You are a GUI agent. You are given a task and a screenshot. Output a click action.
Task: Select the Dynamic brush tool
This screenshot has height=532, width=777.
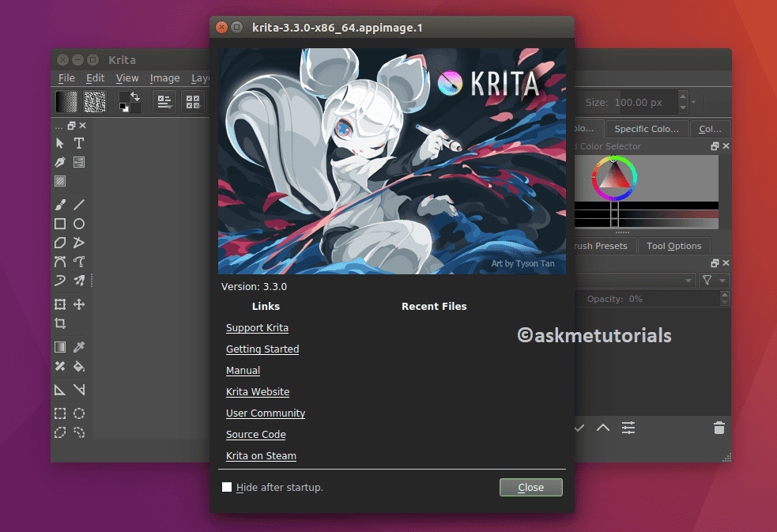coord(60,281)
